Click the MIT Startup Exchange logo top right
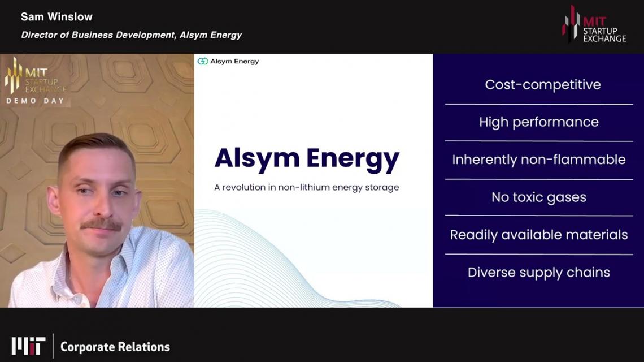 pyautogui.click(x=593, y=25)
